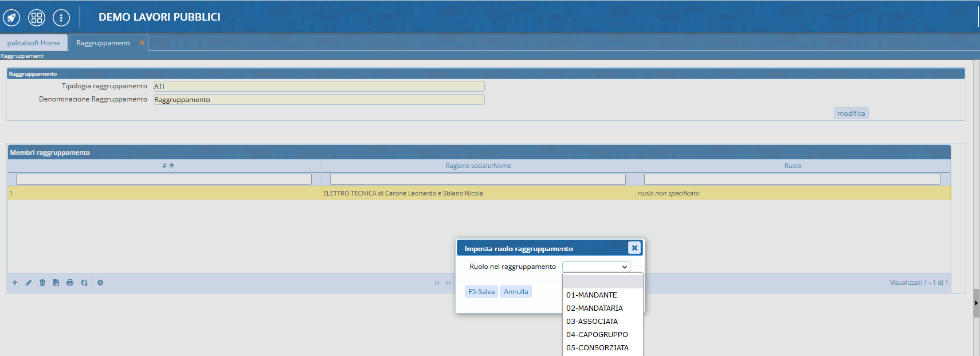
Task: Delete selected row with trash icon
Action: pyautogui.click(x=42, y=283)
